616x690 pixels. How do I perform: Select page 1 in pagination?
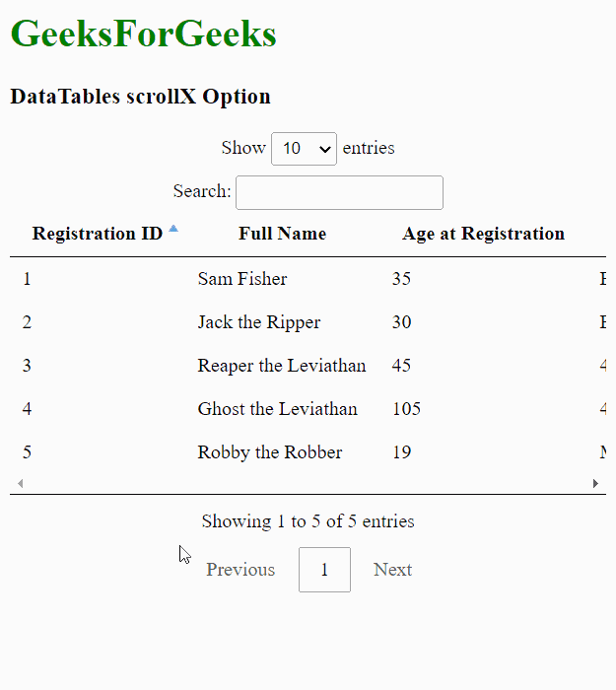click(x=324, y=570)
